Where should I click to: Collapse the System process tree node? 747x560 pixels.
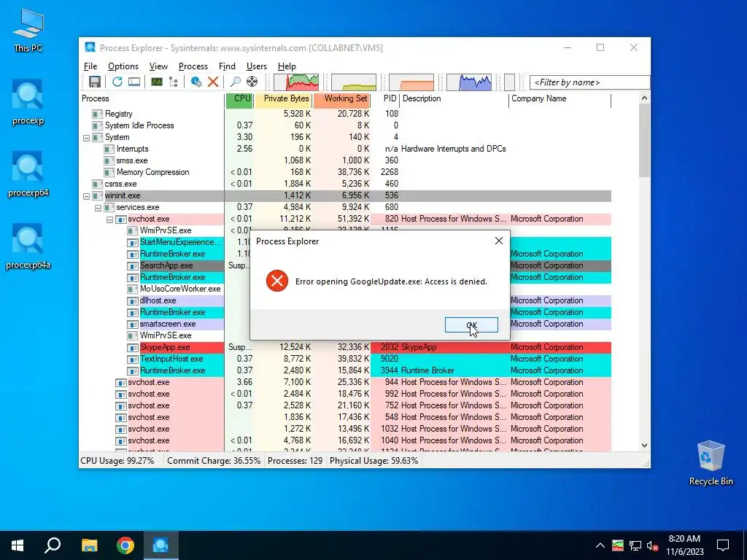[x=86, y=138]
